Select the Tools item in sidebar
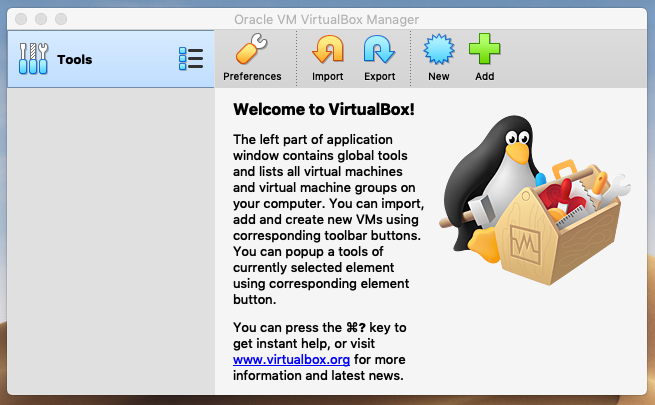The image size is (655, 405). click(x=111, y=59)
